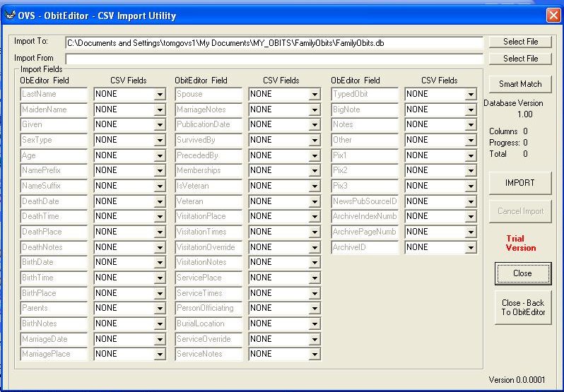The image size is (564, 392).
Task: Open CSV dropdown for PersonOfficiating
Action: (x=315, y=308)
